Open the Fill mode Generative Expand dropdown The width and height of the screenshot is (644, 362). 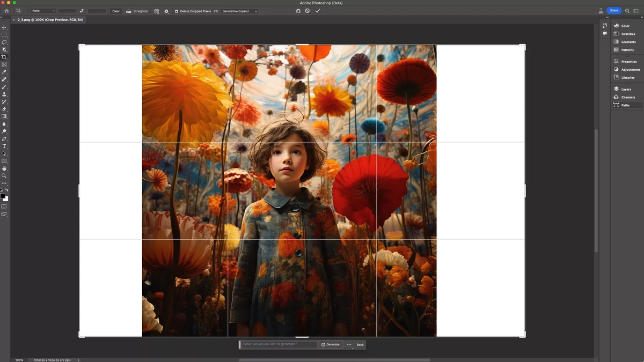240,11
